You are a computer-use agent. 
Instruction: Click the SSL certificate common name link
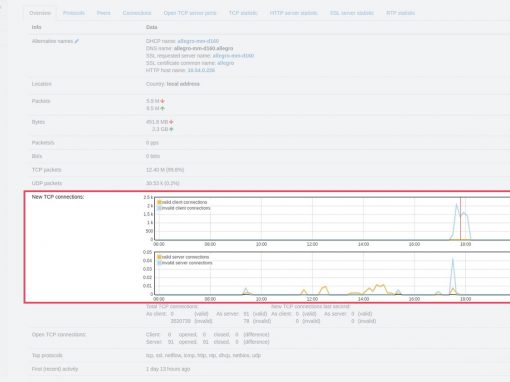(x=226, y=63)
